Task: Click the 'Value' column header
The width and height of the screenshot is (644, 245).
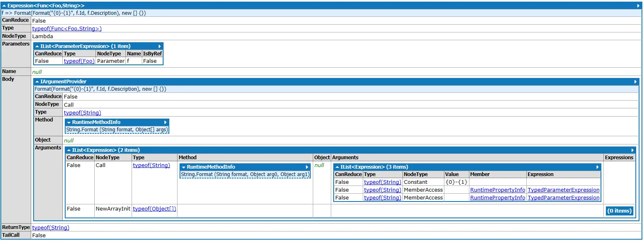Action: [452, 174]
